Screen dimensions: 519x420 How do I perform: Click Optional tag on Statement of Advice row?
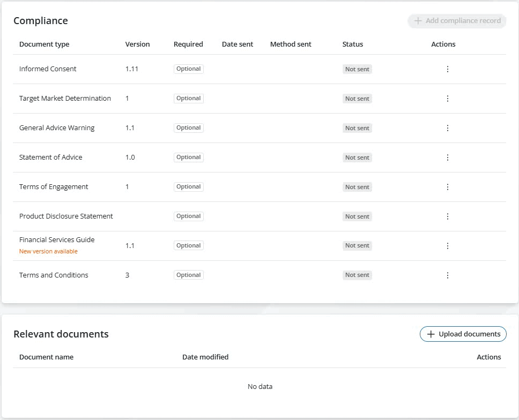click(x=188, y=157)
